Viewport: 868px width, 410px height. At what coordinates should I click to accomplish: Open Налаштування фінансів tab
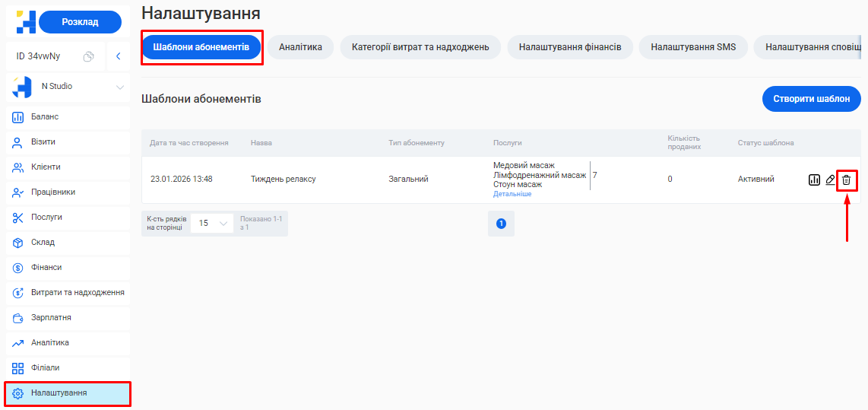(x=570, y=47)
